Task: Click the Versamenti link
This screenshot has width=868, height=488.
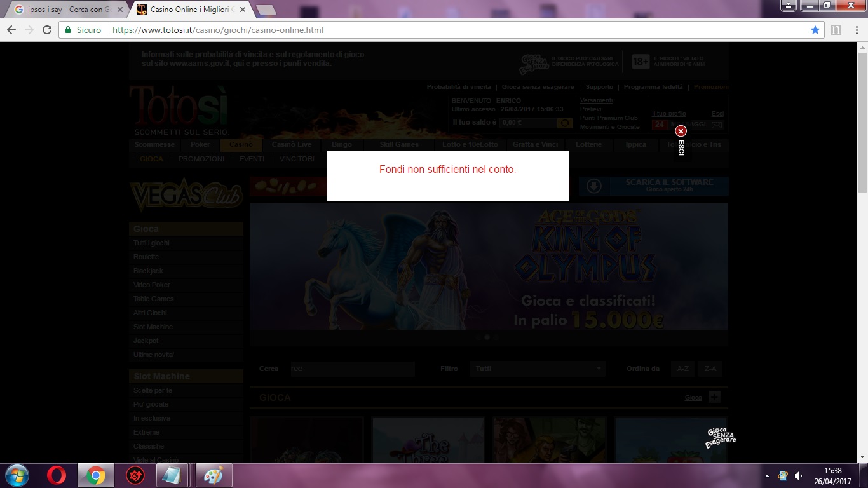Action: click(x=596, y=100)
